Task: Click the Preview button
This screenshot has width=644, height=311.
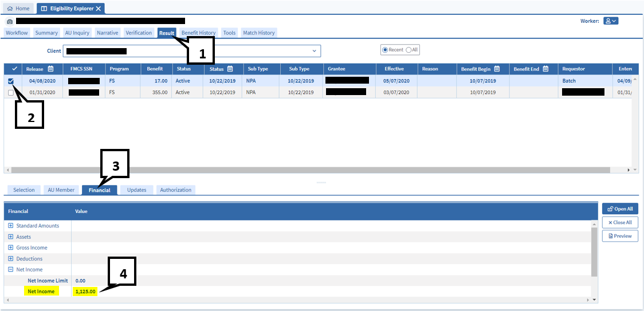Action: click(620, 236)
